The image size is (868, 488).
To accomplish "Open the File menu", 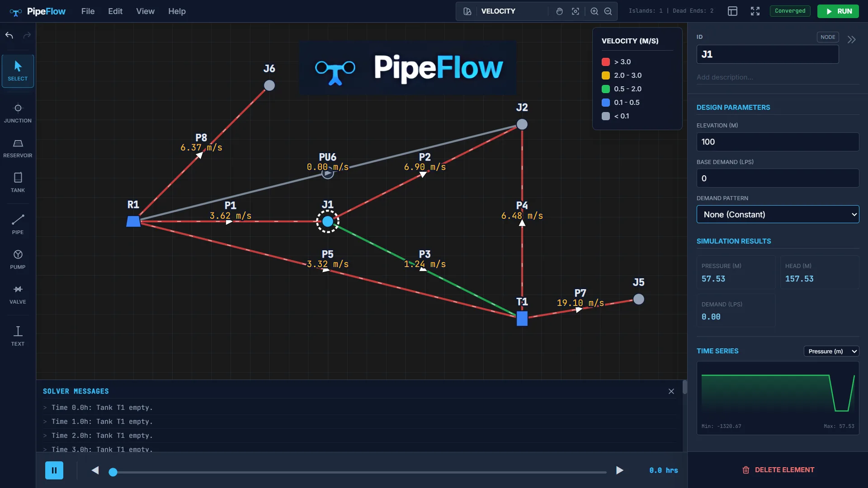I will point(88,11).
